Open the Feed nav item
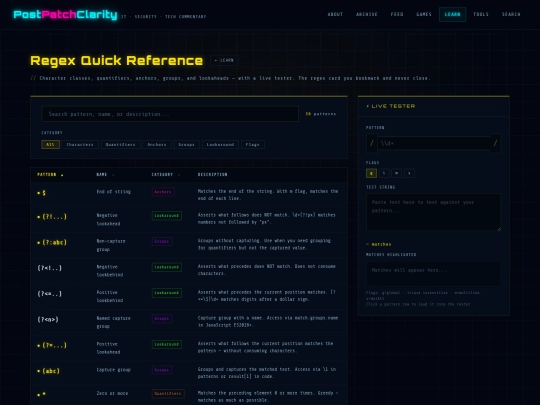Image resolution: width=540 pixels, height=405 pixels. [x=397, y=14]
